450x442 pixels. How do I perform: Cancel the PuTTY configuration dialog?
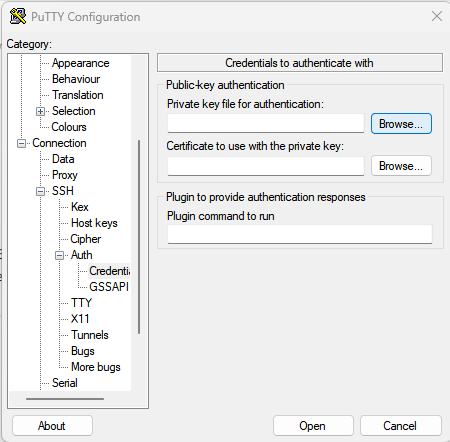click(401, 426)
